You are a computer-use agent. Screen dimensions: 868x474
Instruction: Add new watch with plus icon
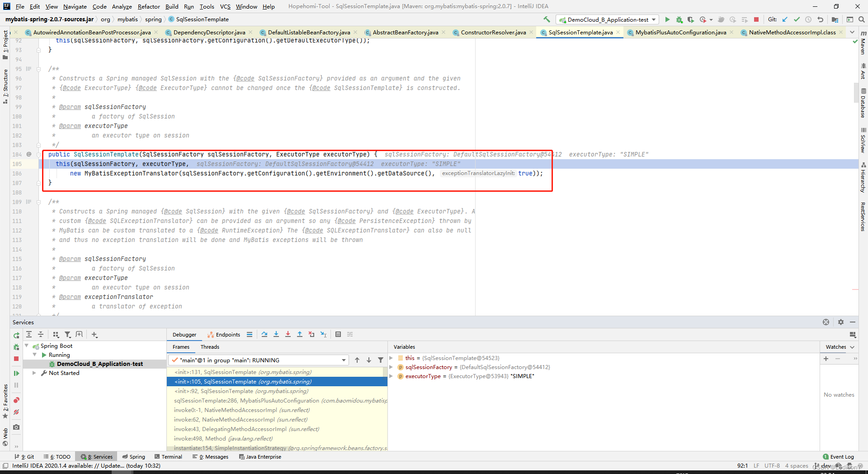tap(826, 358)
